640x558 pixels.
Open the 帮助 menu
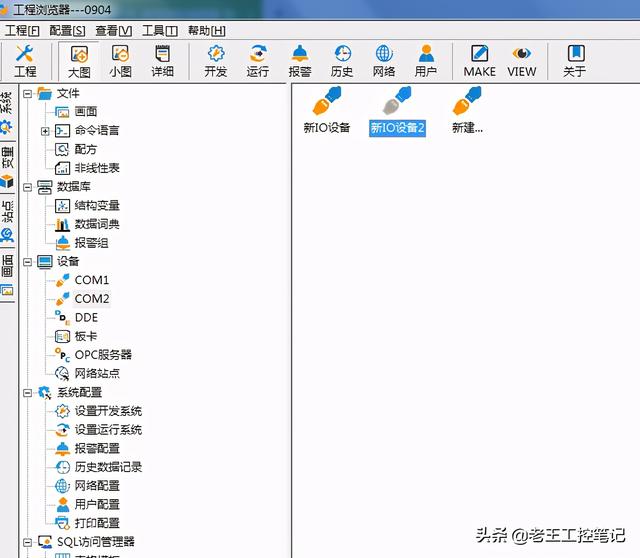pos(207,31)
